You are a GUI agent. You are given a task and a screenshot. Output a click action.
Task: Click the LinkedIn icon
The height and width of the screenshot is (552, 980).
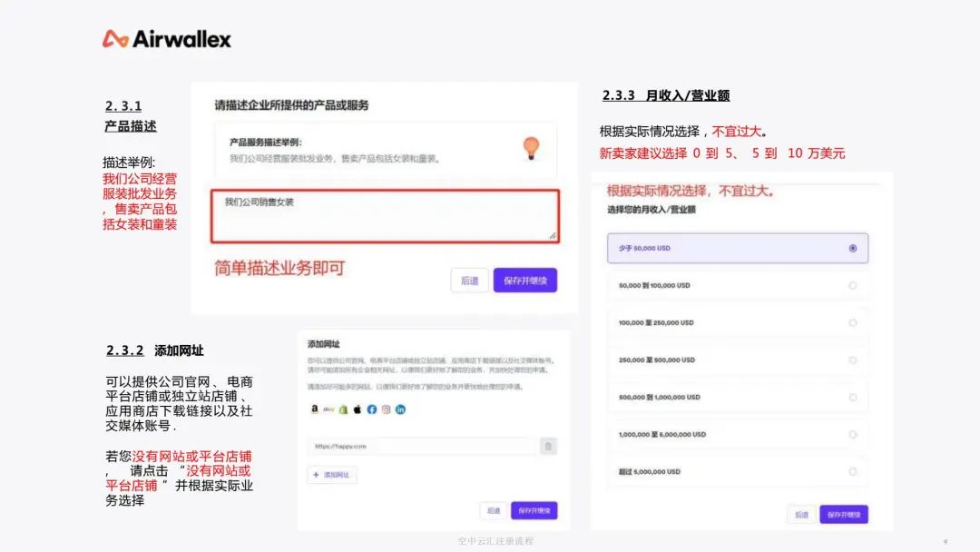(x=400, y=409)
